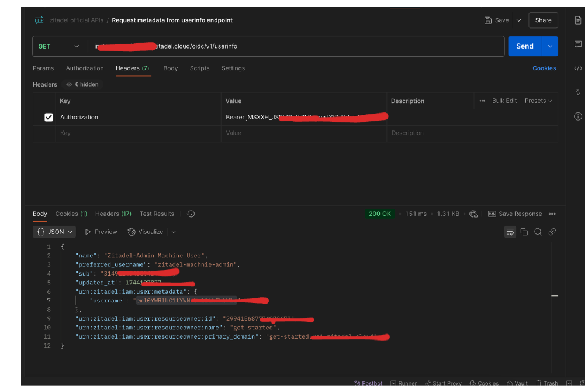
Task: Click the response history clock icon
Action: pos(191,214)
